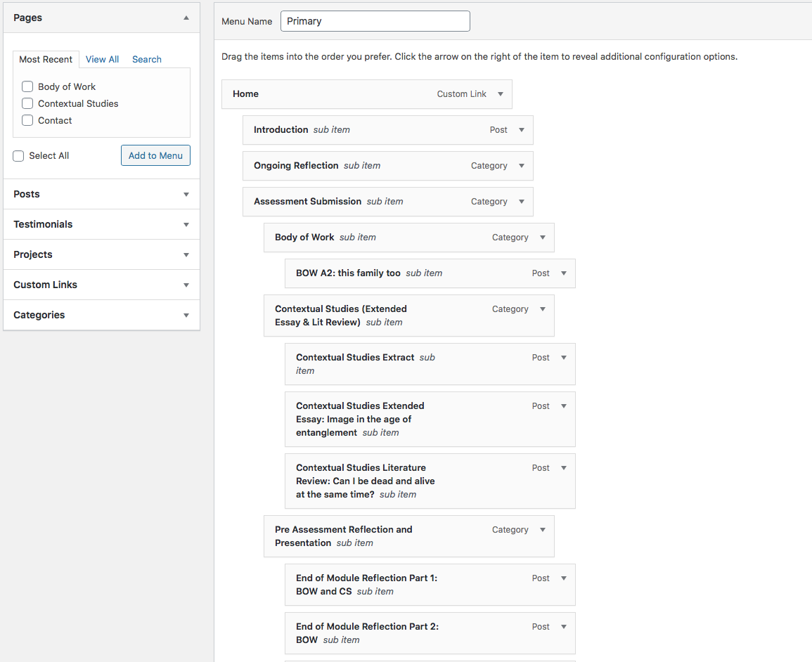Image resolution: width=812 pixels, height=662 pixels.
Task: Switch to the View All tab
Action: point(102,60)
